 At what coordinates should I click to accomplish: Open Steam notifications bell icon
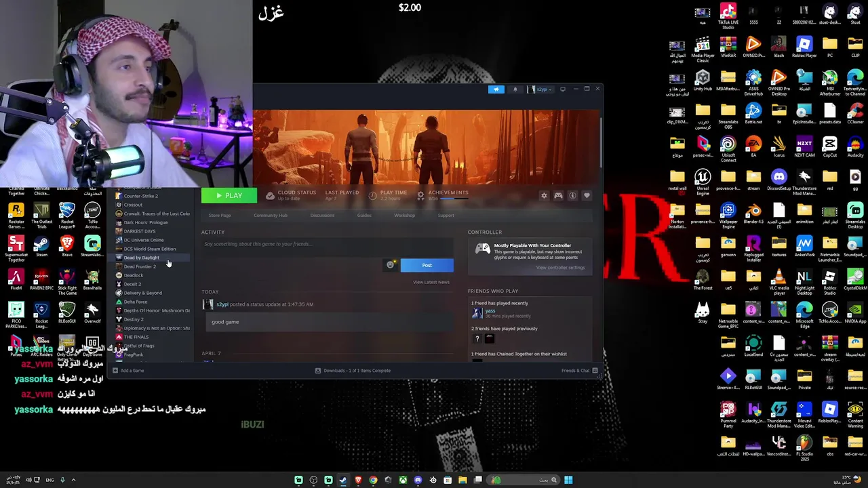click(515, 89)
